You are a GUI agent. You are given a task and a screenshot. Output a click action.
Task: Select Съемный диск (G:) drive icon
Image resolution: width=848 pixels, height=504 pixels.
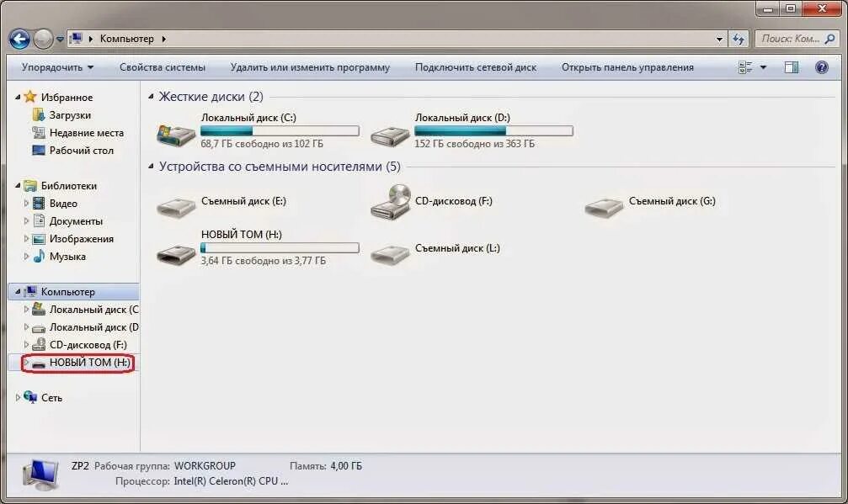pyautogui.click(x=604, y=206)
